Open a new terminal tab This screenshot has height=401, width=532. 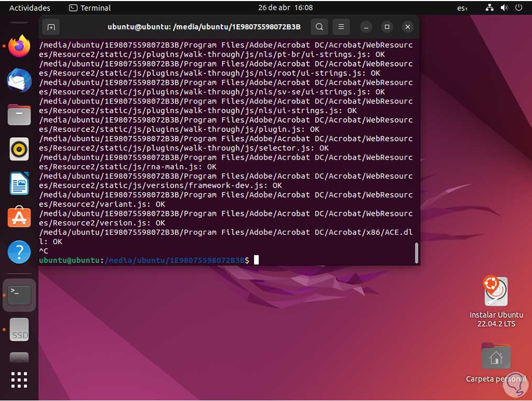(x=51, y=27)
